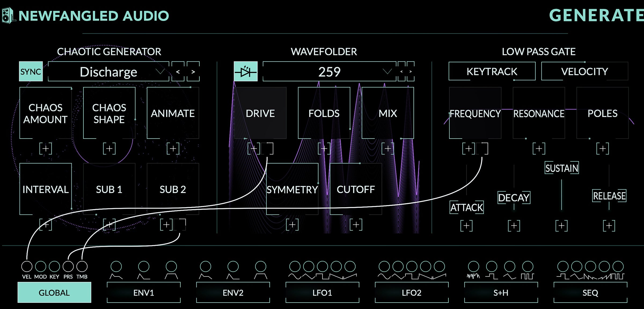Select the S+H modulation tab
644x309 pixels.
[501, 292]
